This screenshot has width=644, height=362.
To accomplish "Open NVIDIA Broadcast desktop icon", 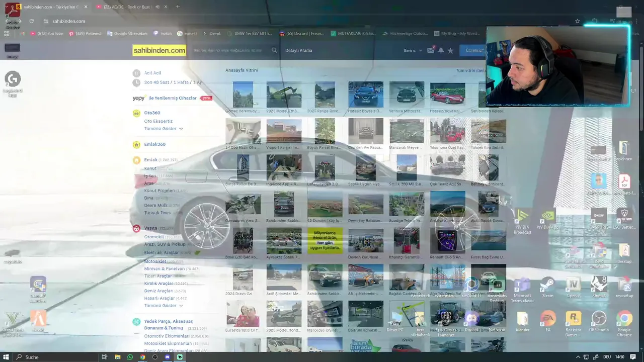I will (522, 222).
